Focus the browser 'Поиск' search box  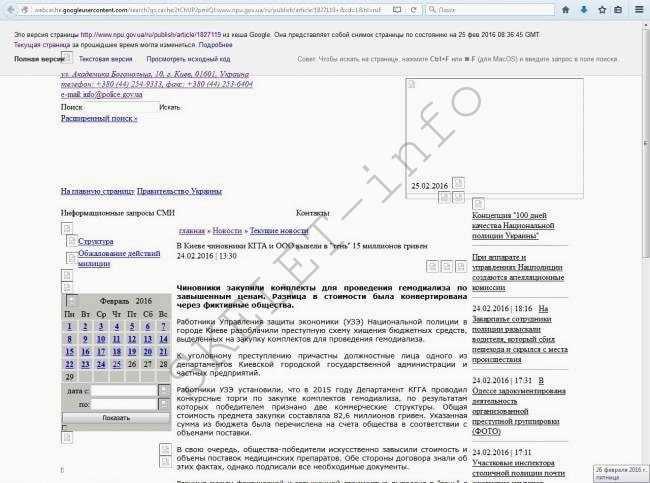pyautogui.click(x=492, y=7)
